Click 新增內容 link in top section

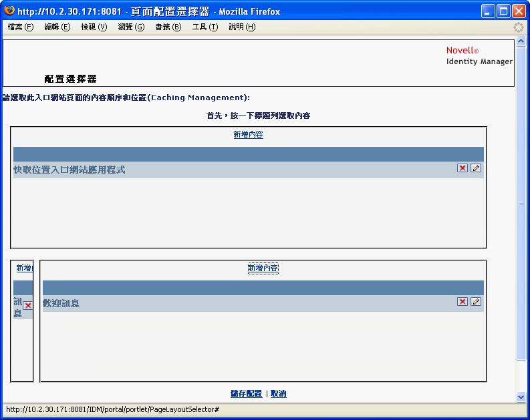point(248,134)
